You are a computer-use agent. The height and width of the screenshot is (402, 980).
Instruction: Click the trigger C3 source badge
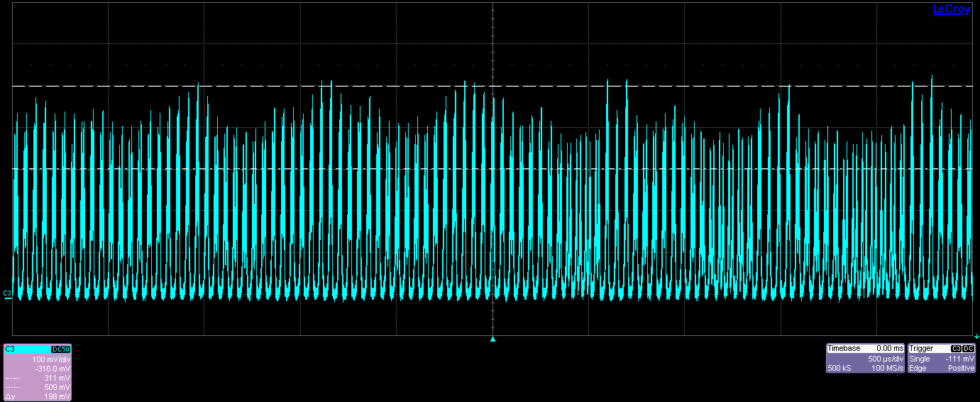[956, 349]
